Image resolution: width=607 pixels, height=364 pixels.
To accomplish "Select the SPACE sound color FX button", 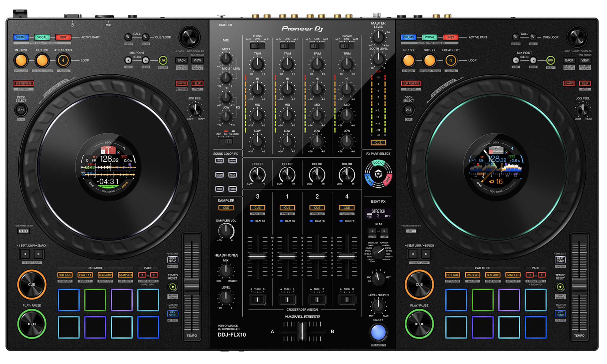I will click(219, 161).
